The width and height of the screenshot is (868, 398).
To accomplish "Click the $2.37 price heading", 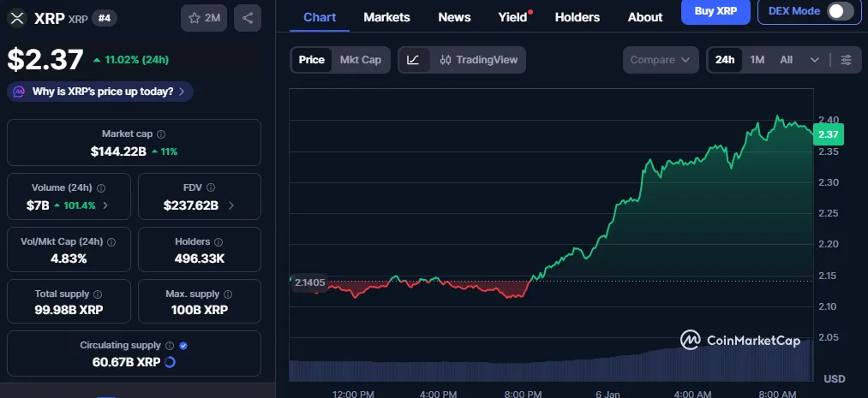I will (45, 60).
